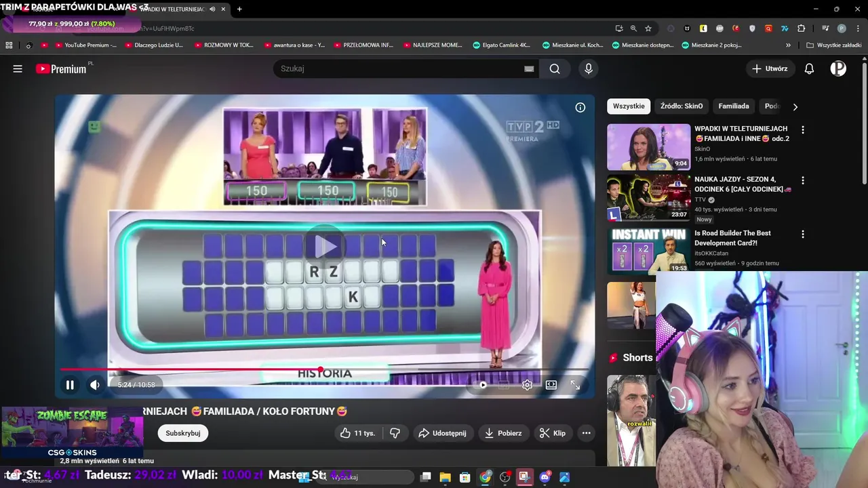This screenshot has width=868, height=488.
Task: Select the Wszystkie filter chip
Action: coord(629,106)
